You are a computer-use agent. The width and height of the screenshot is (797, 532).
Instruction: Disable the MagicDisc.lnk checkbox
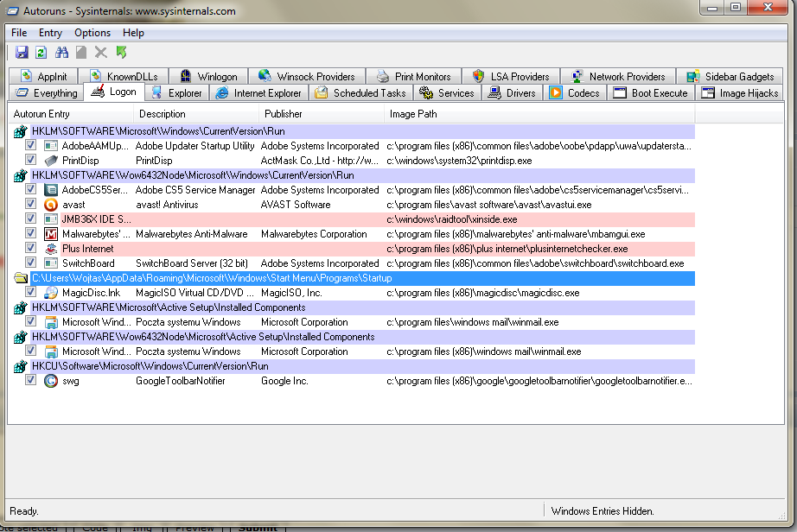tap(30, 293)
